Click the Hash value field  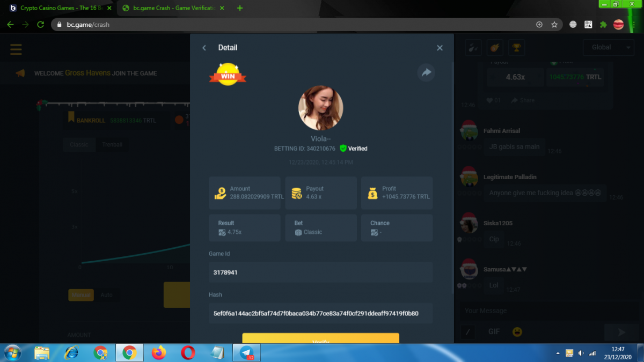tap(320, 313)
